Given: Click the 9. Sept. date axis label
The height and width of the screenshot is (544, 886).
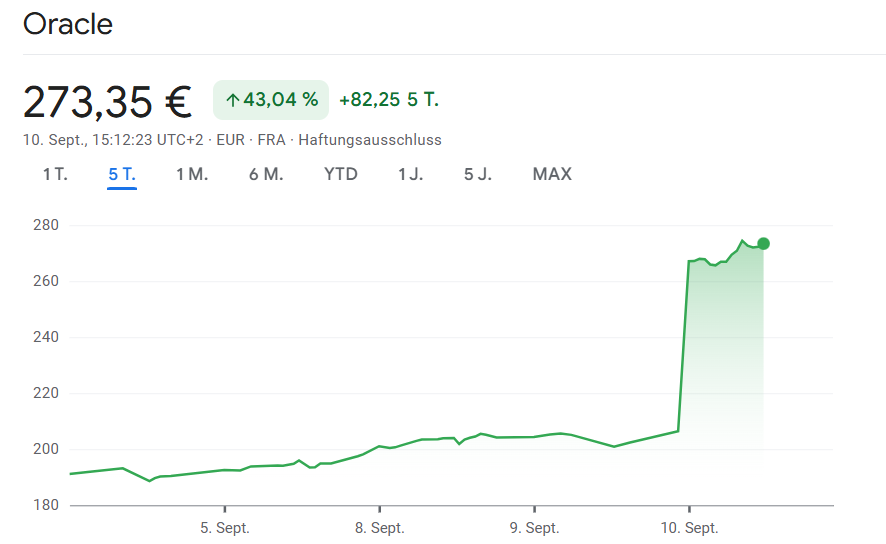Looking at the screenshot, I should coord(534,527).
